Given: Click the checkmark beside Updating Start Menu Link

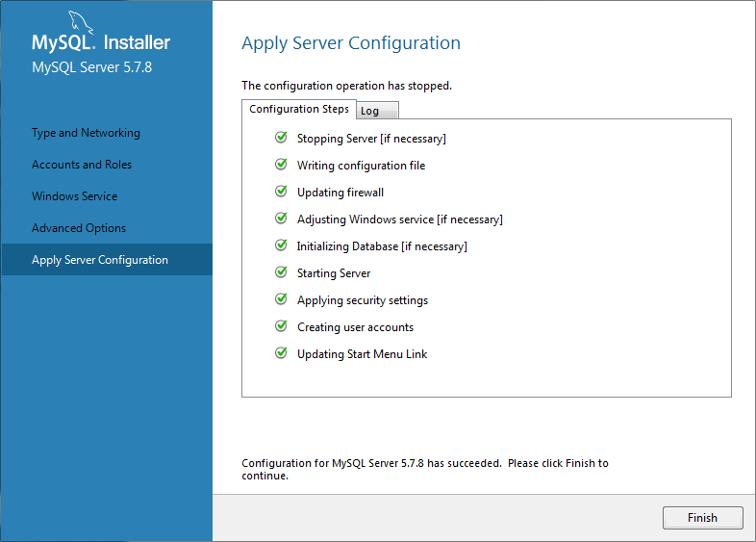Looking at the screenshot, I should (281, 353).
